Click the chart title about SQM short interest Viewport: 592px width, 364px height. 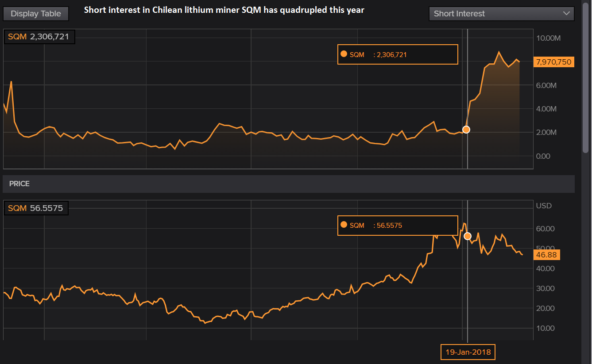[224, 10]
